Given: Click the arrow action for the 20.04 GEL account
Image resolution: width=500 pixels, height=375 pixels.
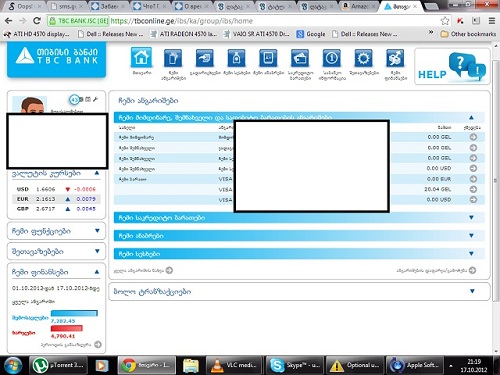Looking at the screenshot, I should 473,189.
